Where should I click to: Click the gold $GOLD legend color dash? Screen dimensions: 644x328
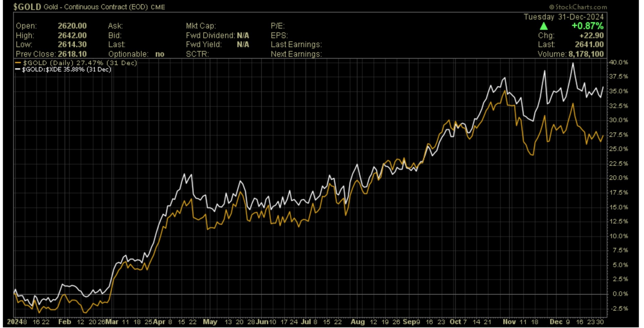(18, 63)
